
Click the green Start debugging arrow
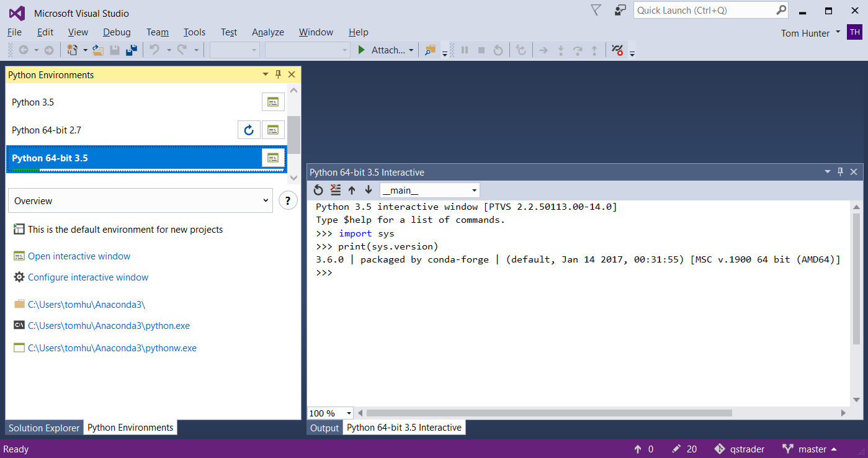click(x=362, y=50)
